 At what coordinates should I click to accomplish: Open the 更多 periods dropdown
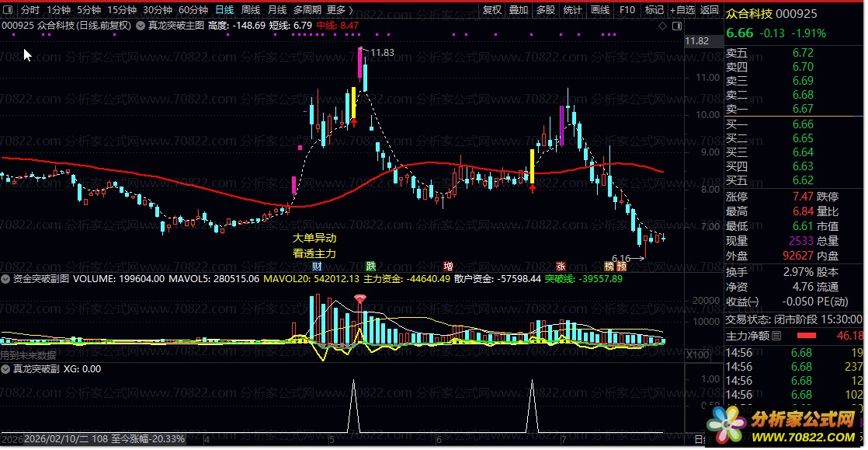pos(341,9)
